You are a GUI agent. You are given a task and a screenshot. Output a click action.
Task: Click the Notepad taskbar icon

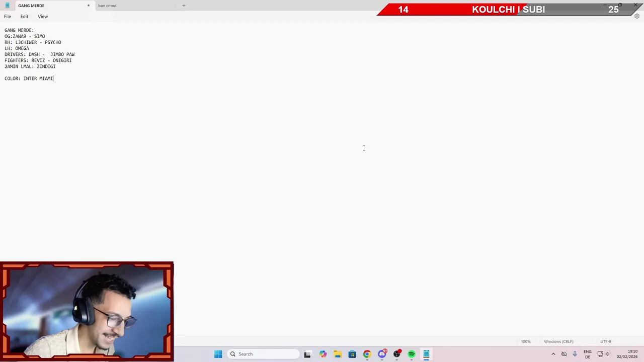(x=426, y=354)
